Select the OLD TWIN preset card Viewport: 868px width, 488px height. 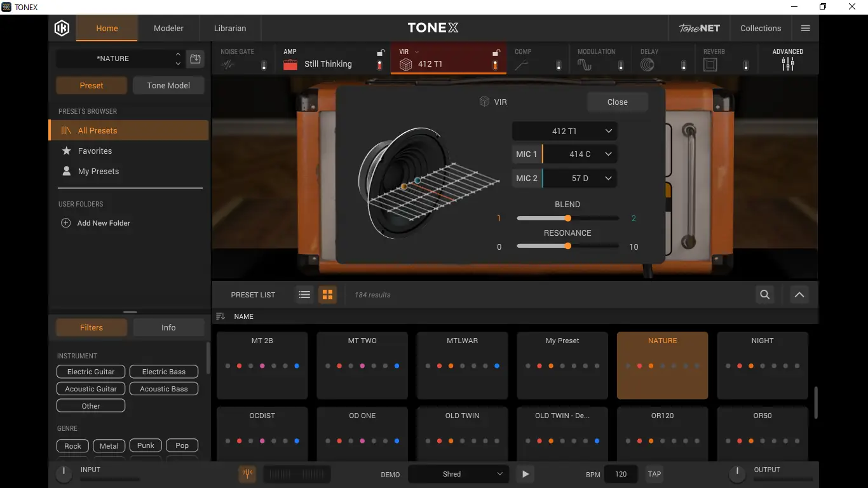pyautogui.click(x=463, y=435)
